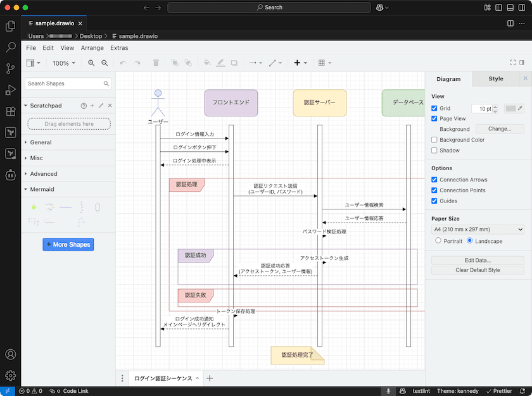Click the More Shapes button

point(68,245)
